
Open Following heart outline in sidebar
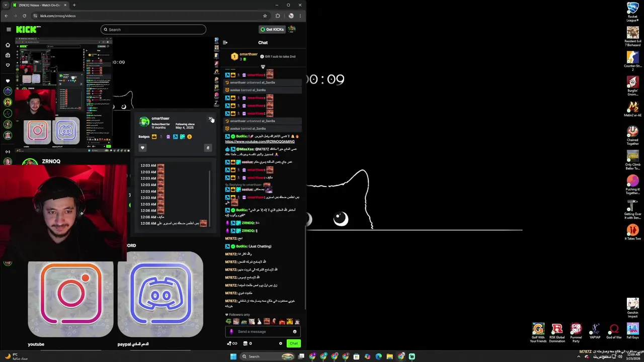(x=8, y=65)
